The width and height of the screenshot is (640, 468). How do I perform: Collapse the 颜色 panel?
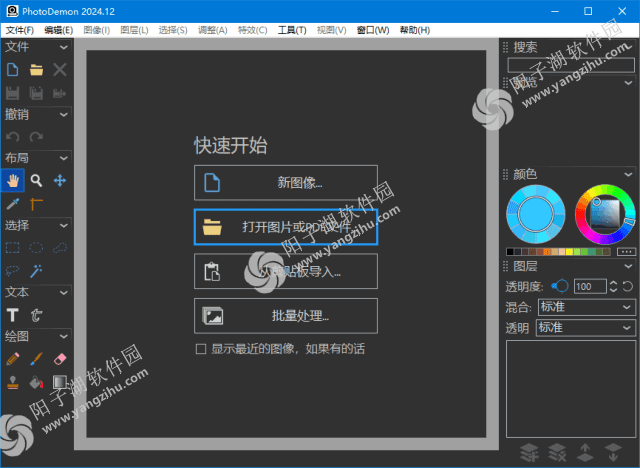pyautogui.click(x=629, y=175)
